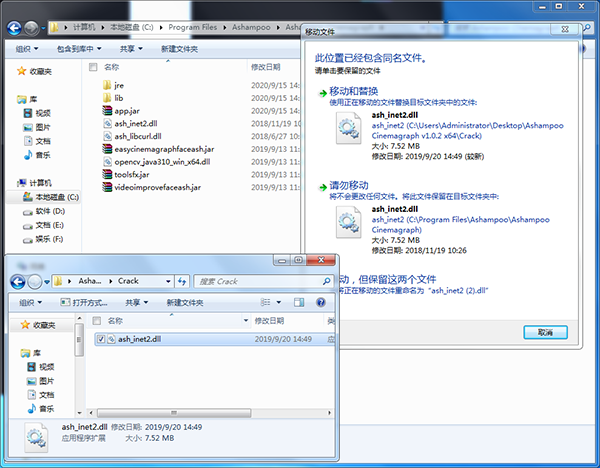Click Forward arrow in the main Explorer window
Screen dimensions: 600x468
(x=31, y=28)
